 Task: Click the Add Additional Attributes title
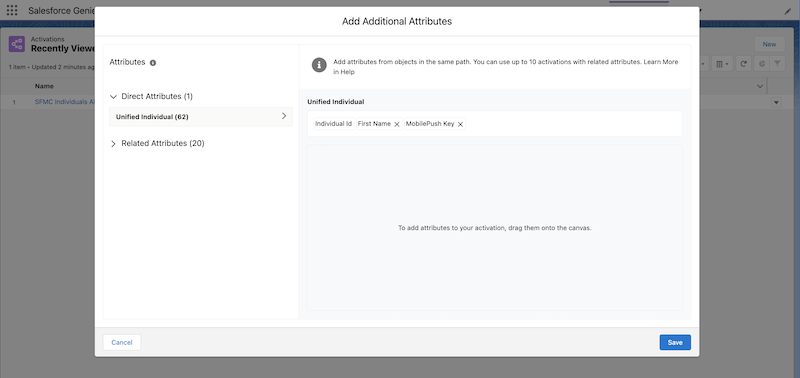(x=397, y=21)
